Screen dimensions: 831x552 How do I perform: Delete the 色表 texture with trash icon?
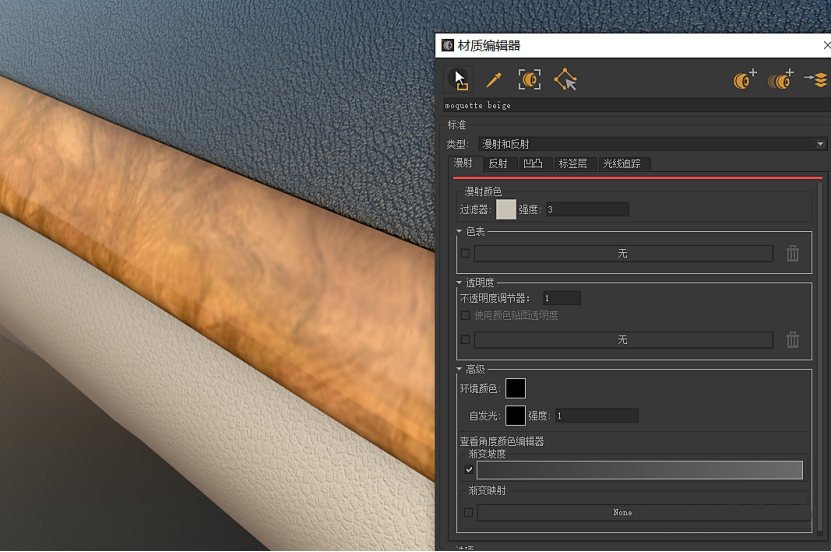pos(793,254)
